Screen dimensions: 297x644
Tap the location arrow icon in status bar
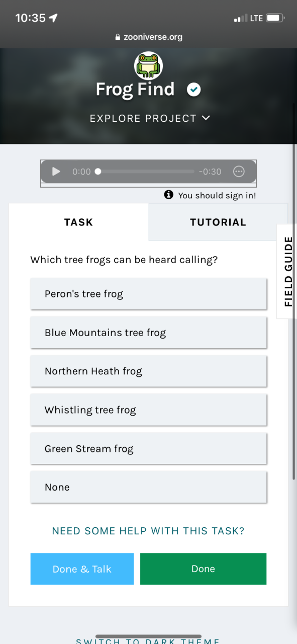tap(53, 18)
